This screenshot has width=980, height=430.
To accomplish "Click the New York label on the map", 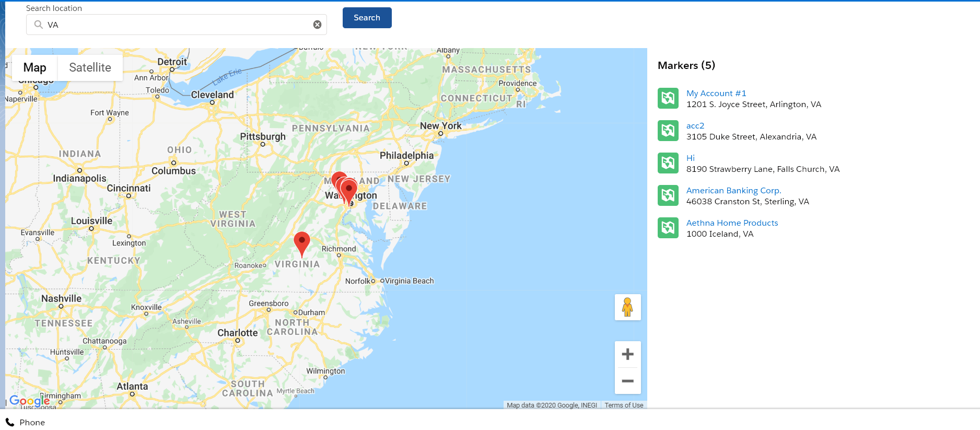I will click(x=441, y=126).
